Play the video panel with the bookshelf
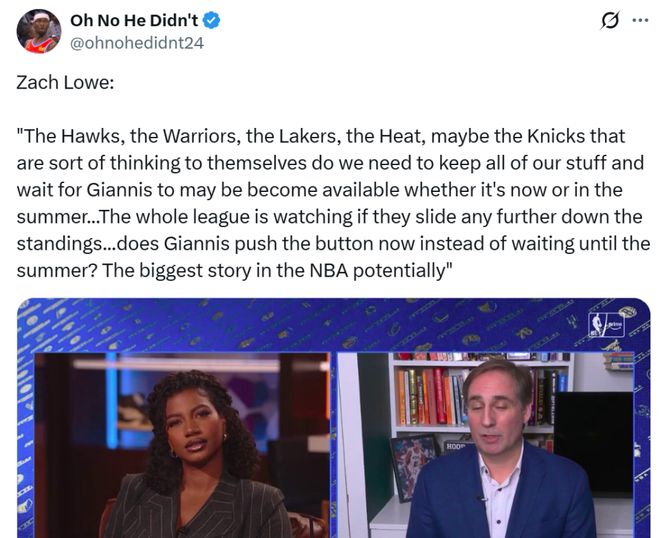Screen dimensions: 660x538 click(485, 445)
